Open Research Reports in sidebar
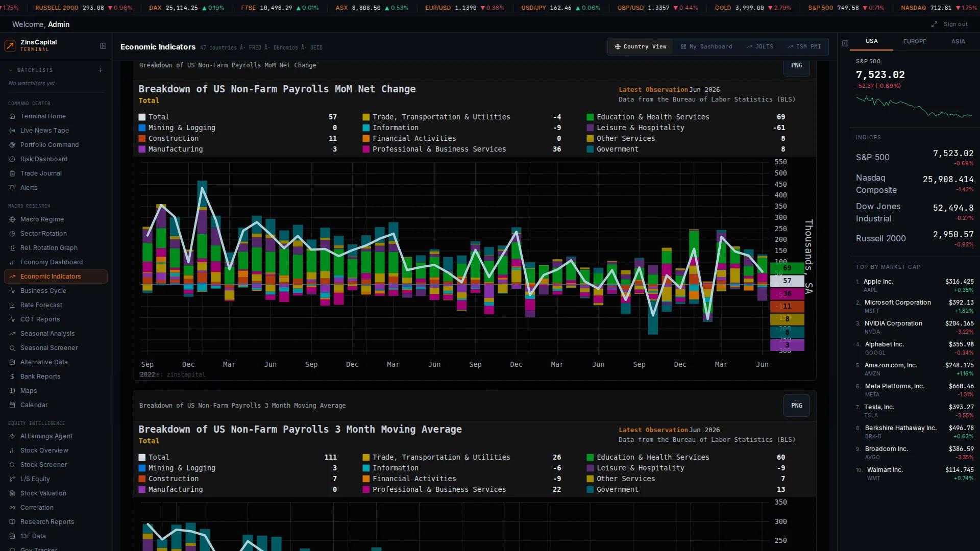 (x=56, y=522)
